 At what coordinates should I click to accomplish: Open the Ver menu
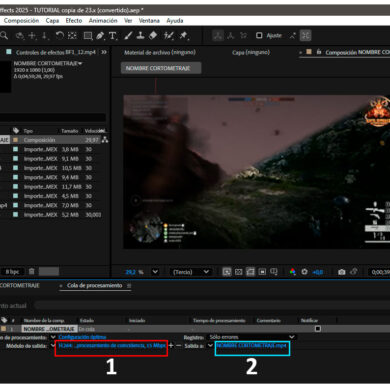(x=128, y=21)
